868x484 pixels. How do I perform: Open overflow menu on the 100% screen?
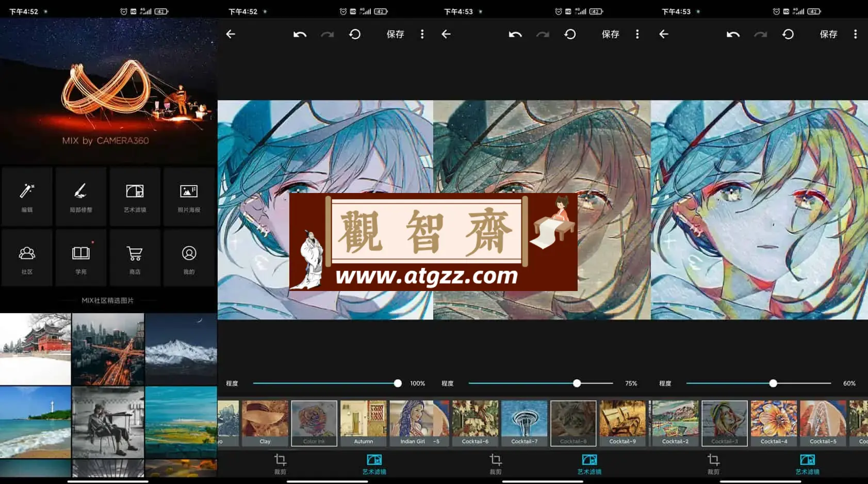(422, 34)
